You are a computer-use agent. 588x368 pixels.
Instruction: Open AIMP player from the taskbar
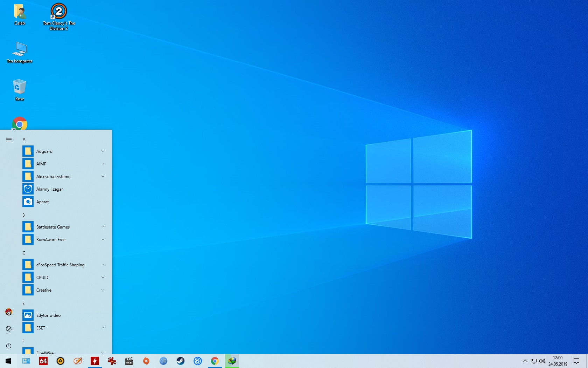[61, 361]
